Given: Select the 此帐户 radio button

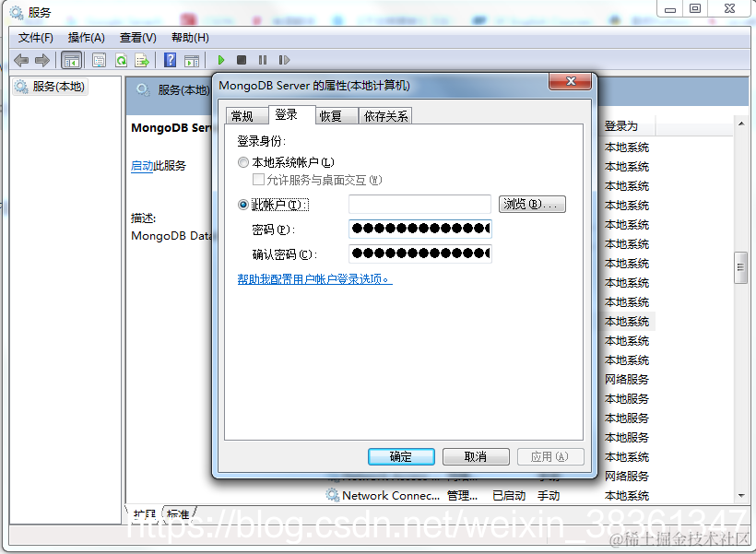Looking at the screenshot, I should click(x=242, y=205).
